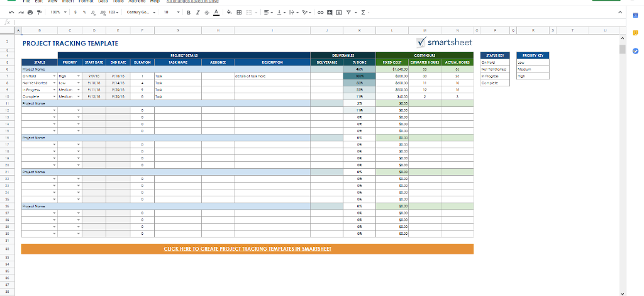644x296 pixels.
Task: Select the 9/9/18 start date cell
Action: point(94,76)
